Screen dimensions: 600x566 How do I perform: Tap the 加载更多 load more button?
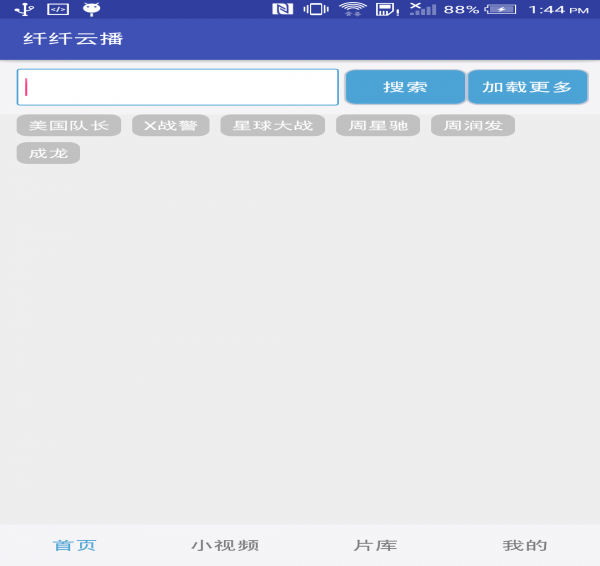(x=527, y=87)
